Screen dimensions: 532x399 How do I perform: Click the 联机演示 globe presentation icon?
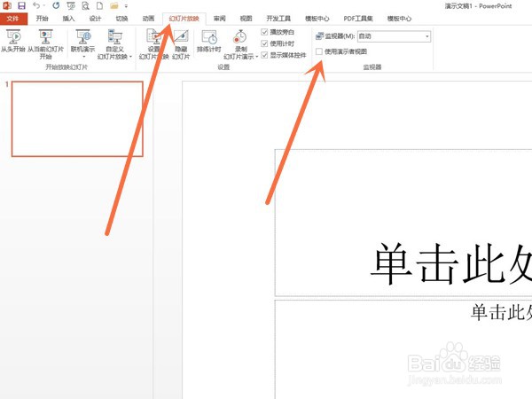click(x=83, y=36)
